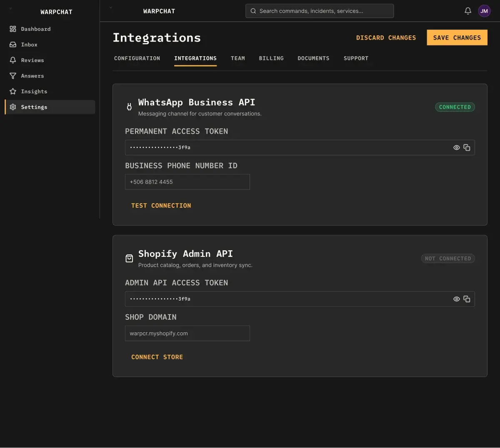Viewport: 500px width, 448px height.
Task: Open notifications bell in top bar
Action: tap(468, 11)
